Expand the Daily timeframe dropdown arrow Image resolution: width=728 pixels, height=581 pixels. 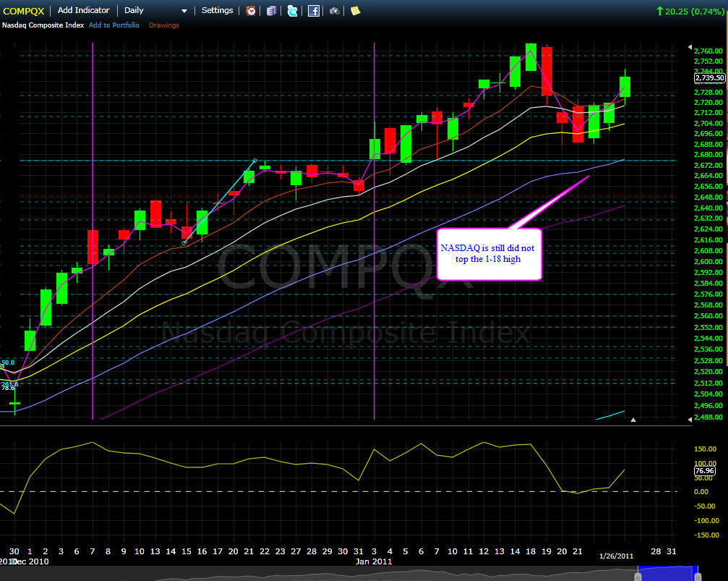click(184, 11)
